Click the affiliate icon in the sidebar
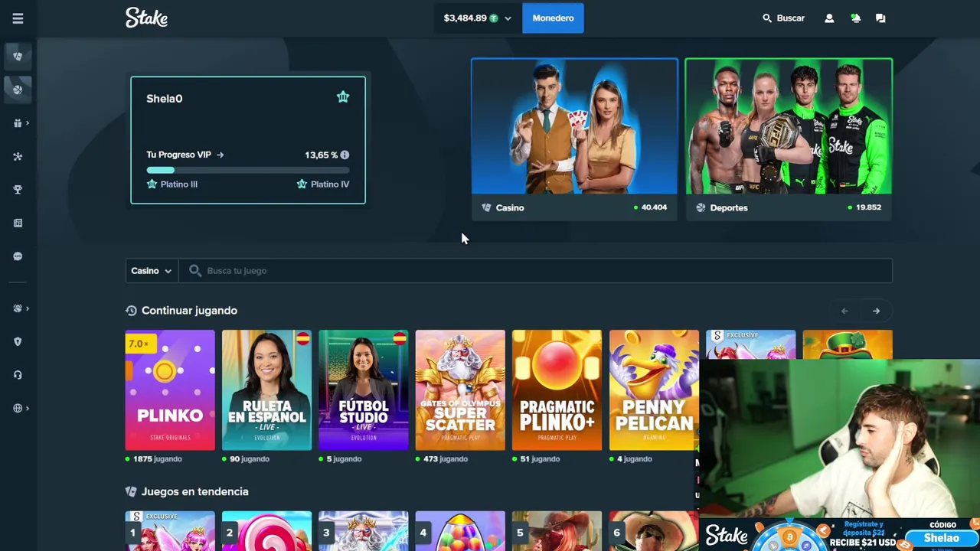This screenshot has width=980, height=551. pyautogui.click(x=18, y=156)
